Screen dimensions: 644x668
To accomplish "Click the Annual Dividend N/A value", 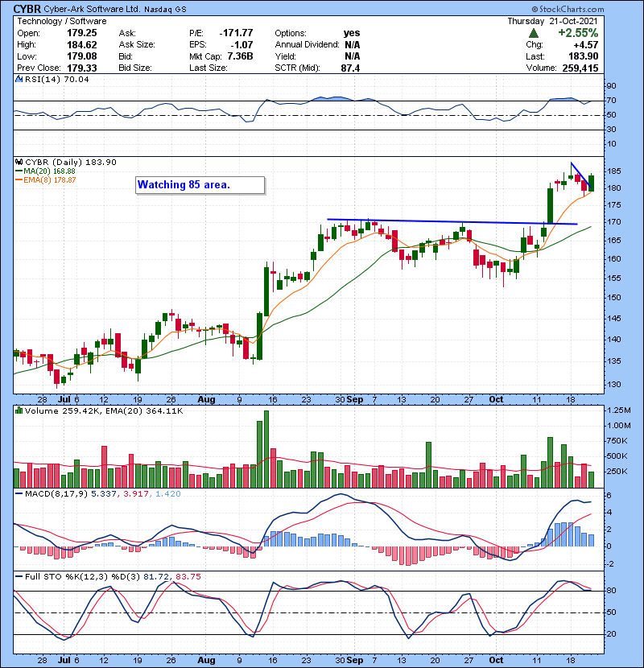I will click(x=353, y=45).
